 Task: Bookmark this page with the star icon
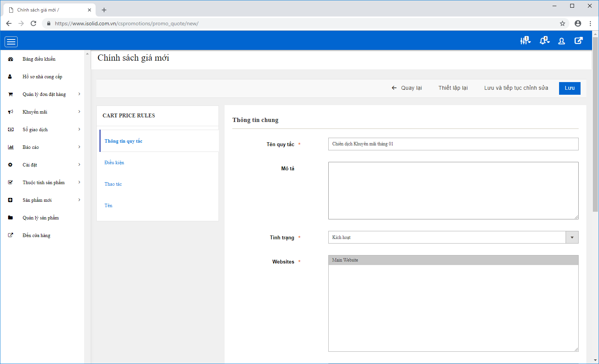pos(563,23)
